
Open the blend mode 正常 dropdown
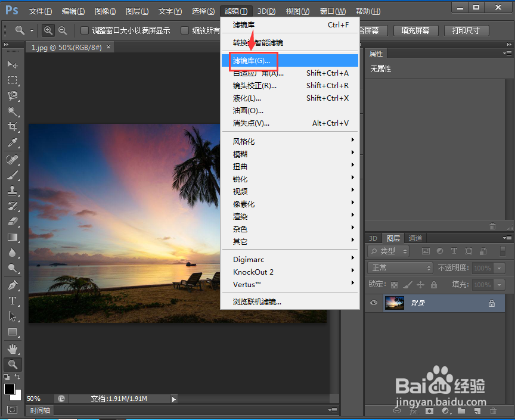pos(400,268)
